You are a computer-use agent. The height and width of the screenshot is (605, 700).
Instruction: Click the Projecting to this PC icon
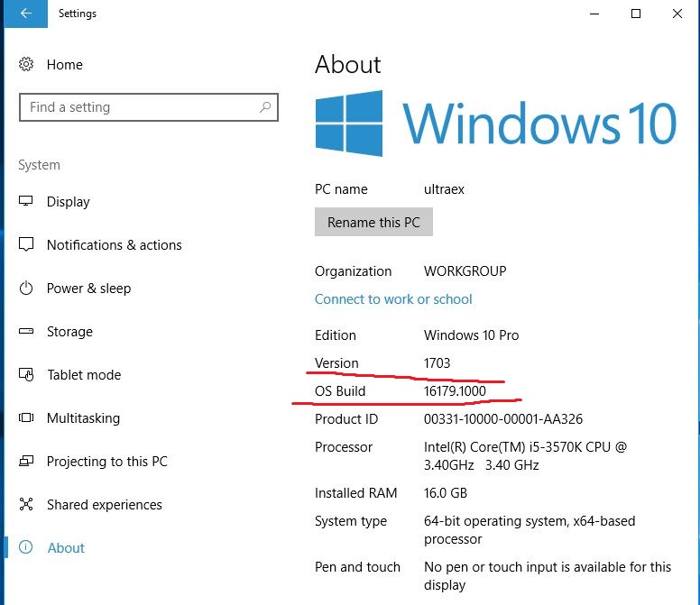point(26,461)
